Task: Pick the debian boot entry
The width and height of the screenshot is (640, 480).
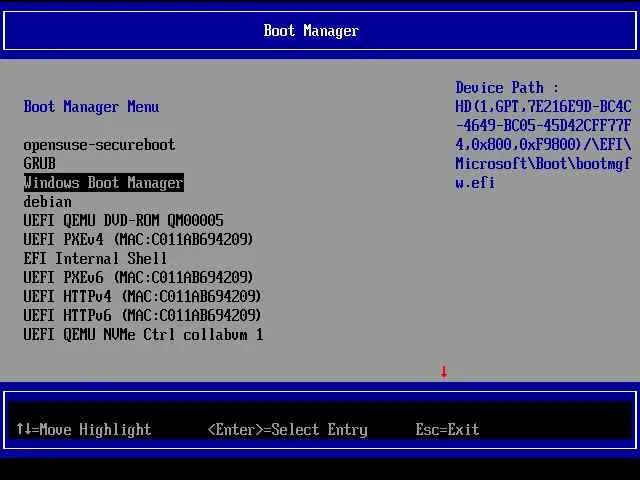Action: tap(47, 202)
